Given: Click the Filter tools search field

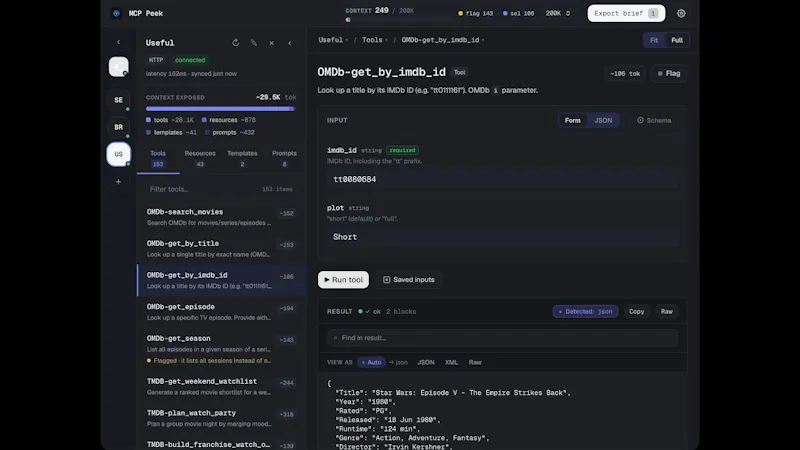Looking at the screenshot, I should [220, 189].
